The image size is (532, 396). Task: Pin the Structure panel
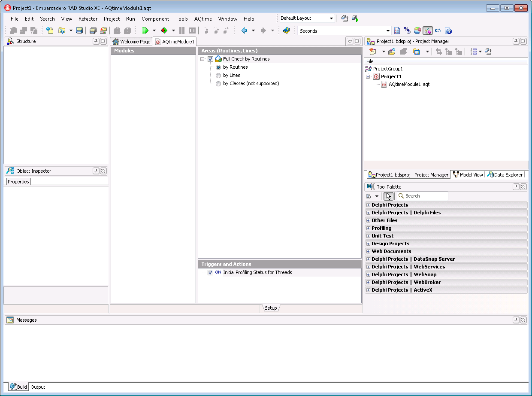coord(96,41)
